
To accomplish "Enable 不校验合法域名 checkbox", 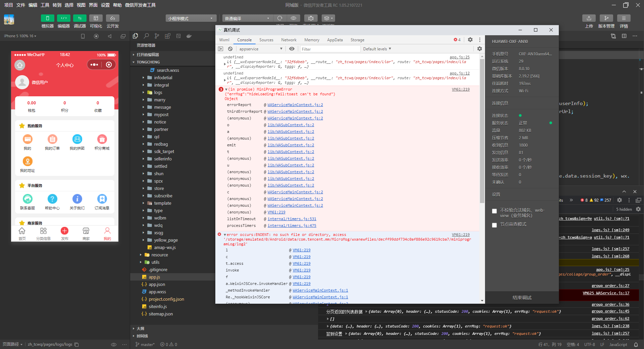I will click(494, 211).
